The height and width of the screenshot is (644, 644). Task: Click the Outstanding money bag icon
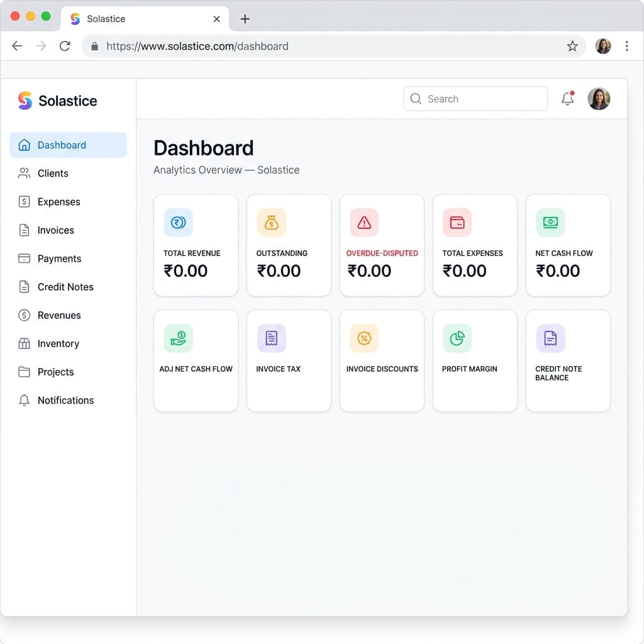[271, 222]
